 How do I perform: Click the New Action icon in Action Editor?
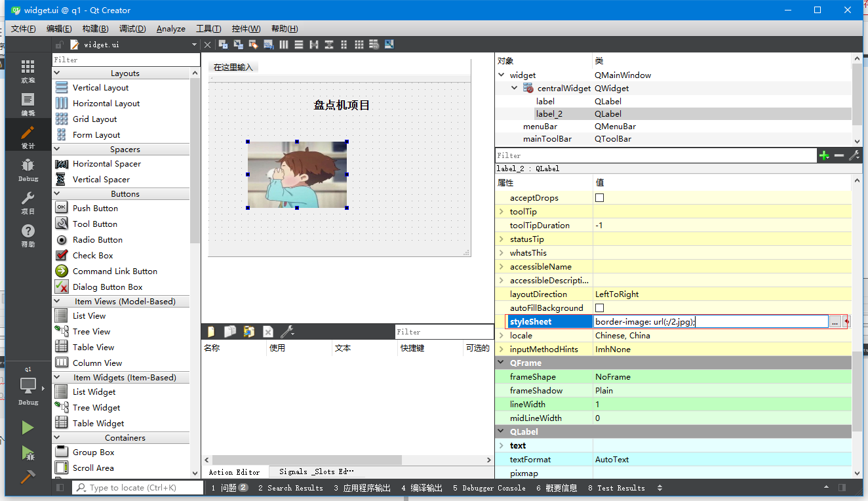click(x=211, y=332)
